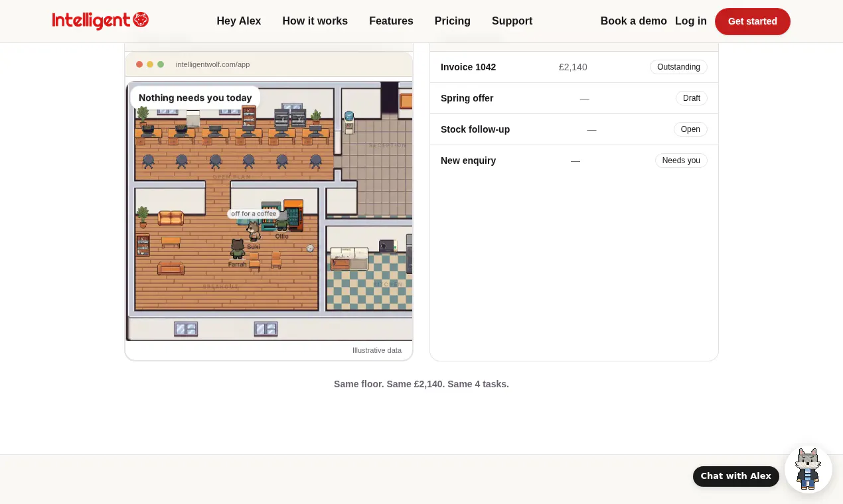Select the Stock follow-up row title

tap(475, 129)
